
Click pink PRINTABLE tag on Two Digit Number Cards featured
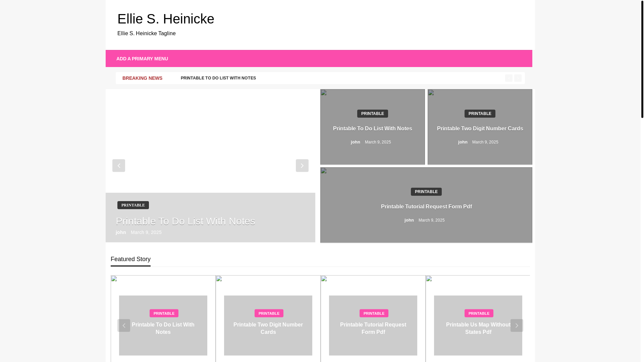coord(269,313)
